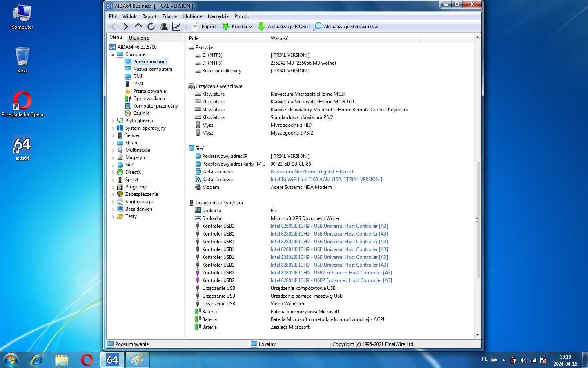
Task: Click the vertical scrollbar thumb
Action: (x=477, y=220)
